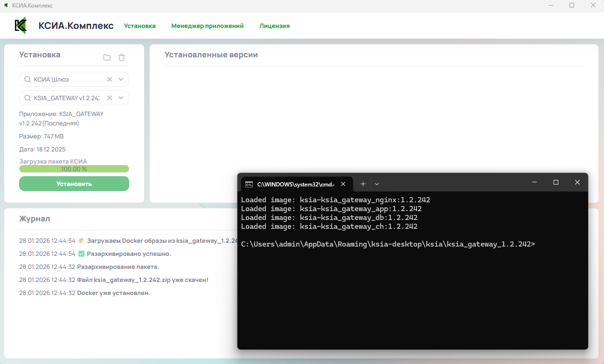Image resolution: width=604 pixels, height=364 pixels.
Task: Click search icon in КСИА.Шлюз field
Action: 28,79
